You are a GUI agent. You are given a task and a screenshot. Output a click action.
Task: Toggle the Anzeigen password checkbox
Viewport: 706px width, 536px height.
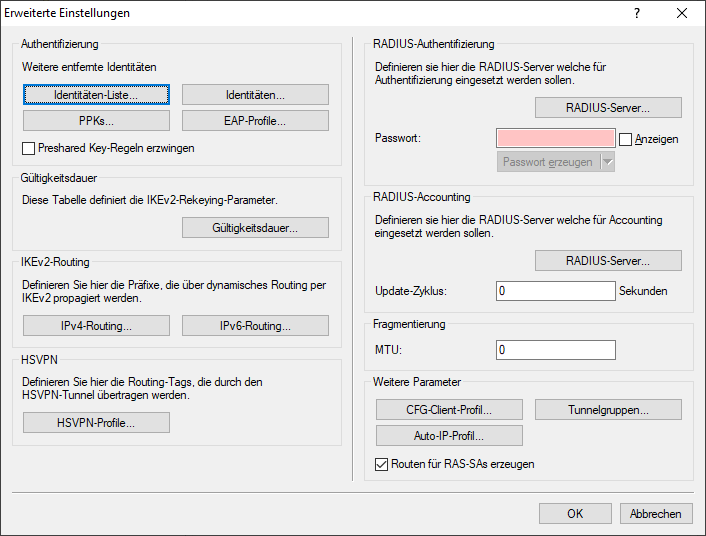coord(626,139)
